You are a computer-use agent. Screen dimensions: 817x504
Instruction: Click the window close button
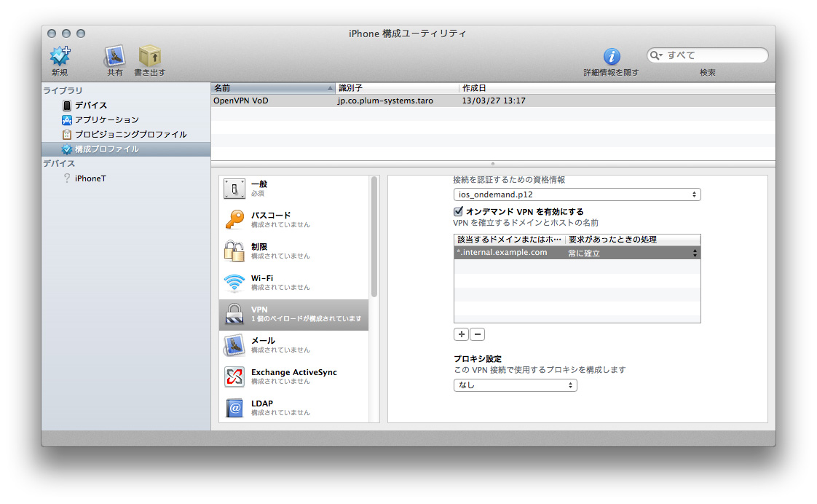[x=52, y=34]
